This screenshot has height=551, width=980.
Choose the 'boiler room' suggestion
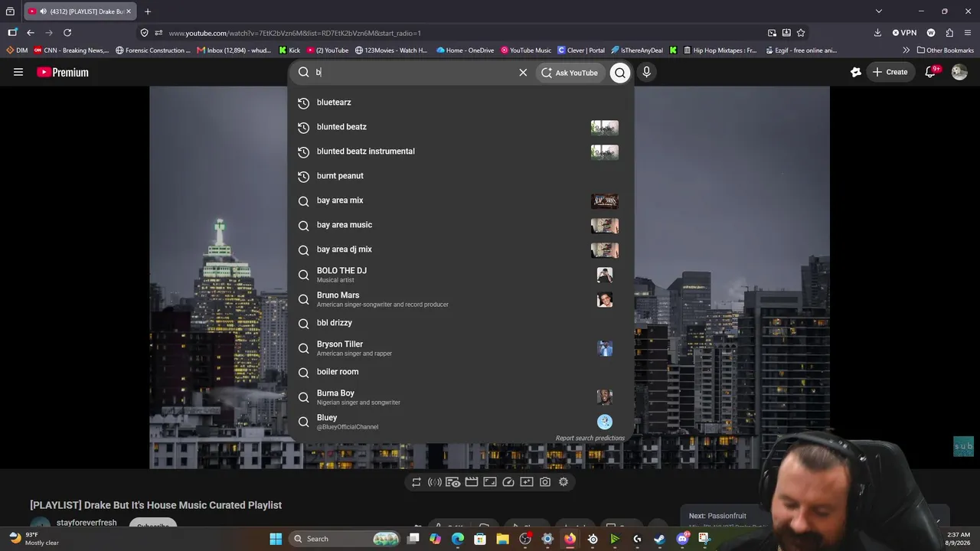pyautogui.click(x=460, y=372)
